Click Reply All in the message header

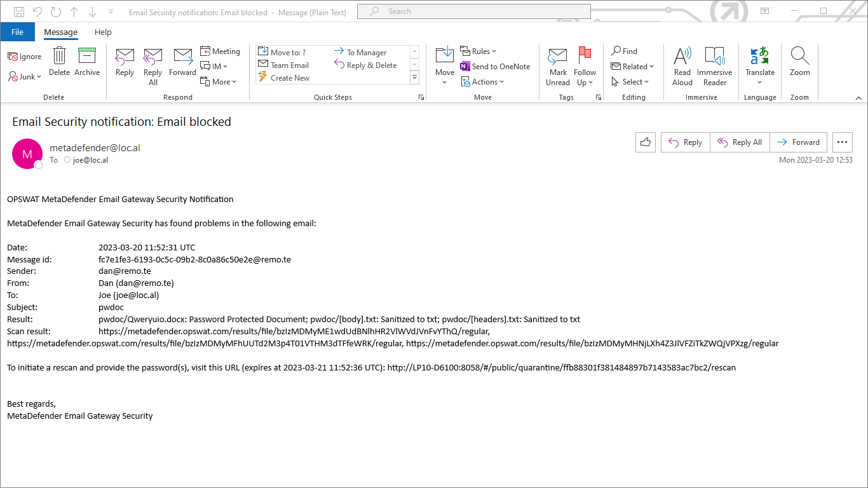pos(740,142)
